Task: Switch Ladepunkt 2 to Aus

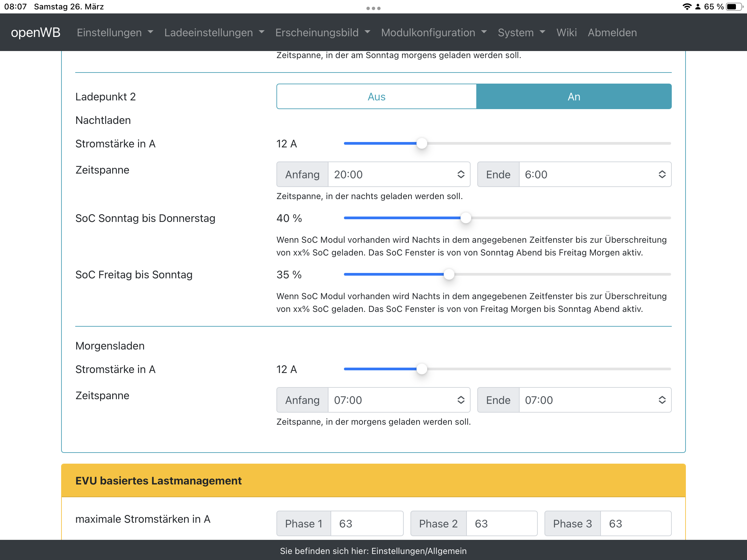Action: tap(376, 97)
